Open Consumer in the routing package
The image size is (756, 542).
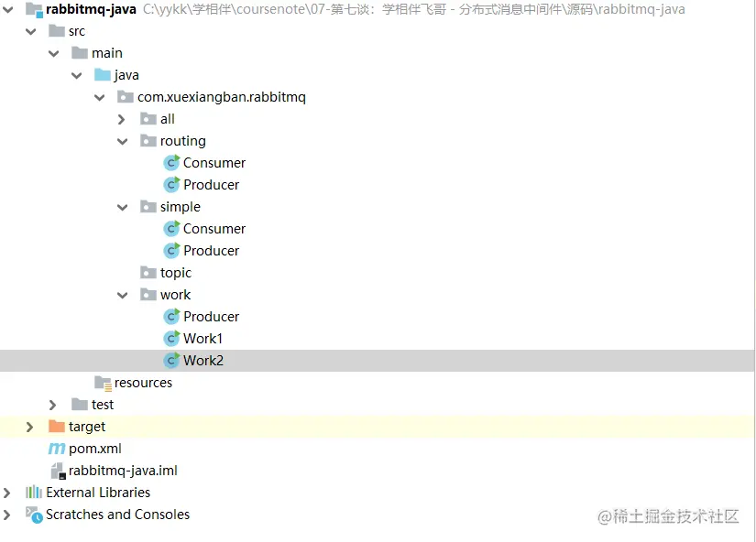click(x=214, y=163)
